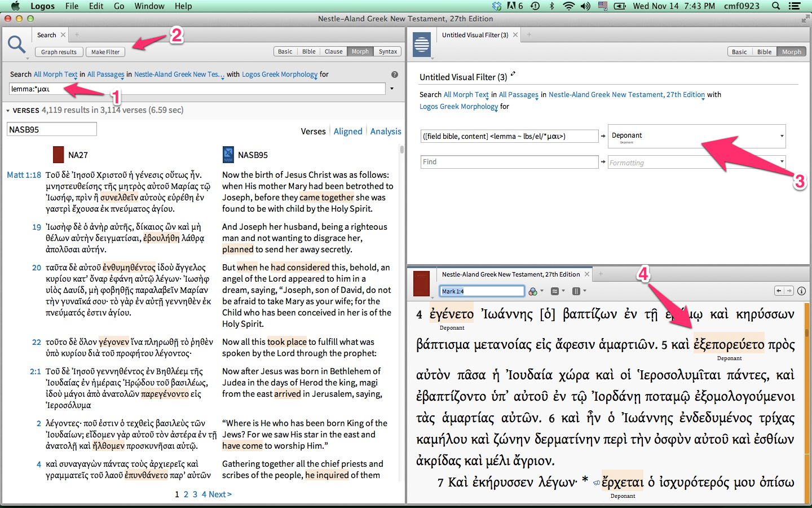Screen dimensions: 812x508
Task: Select Morph type in Visual Filter panel
Action: pyautogui.click(x=792, y=51)
